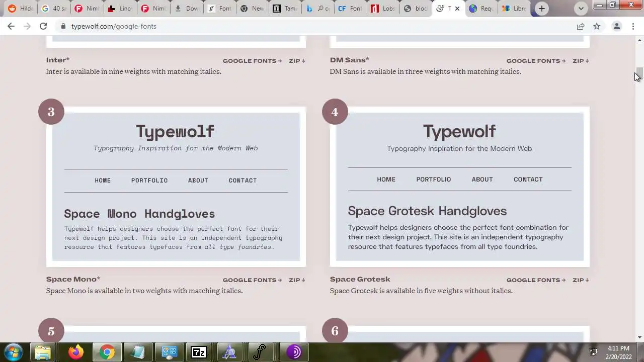This screenshot has height=362, width=644.
Task: Open Google Fonts link for Space Mono
Action: click(252, 280)
